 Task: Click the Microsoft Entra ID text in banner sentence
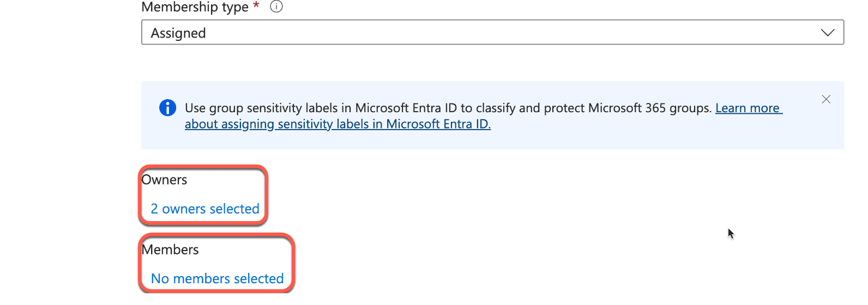[x=406, y=108]
